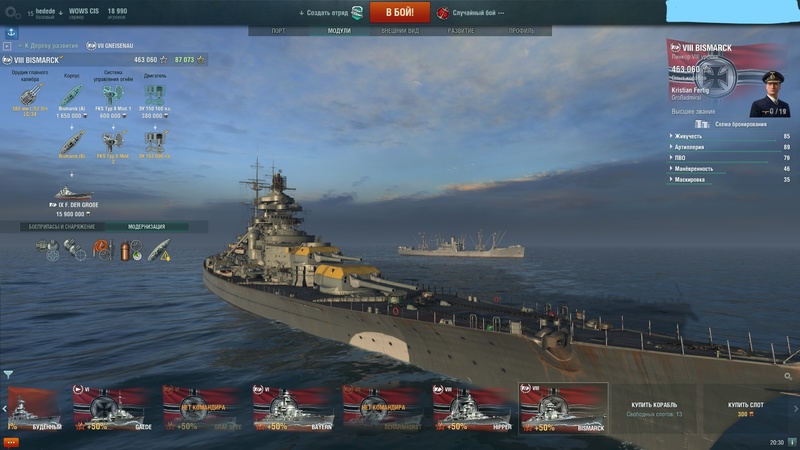Click the IX F. der Große ship icon
The height and width of the screenshot is (450, 800).
73,193
